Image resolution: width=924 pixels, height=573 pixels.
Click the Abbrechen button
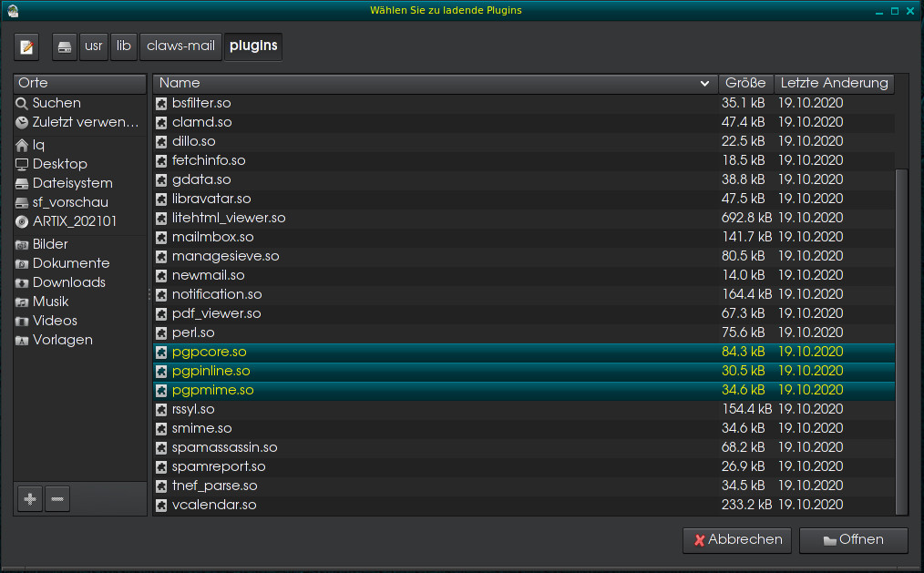pos(736,539)
